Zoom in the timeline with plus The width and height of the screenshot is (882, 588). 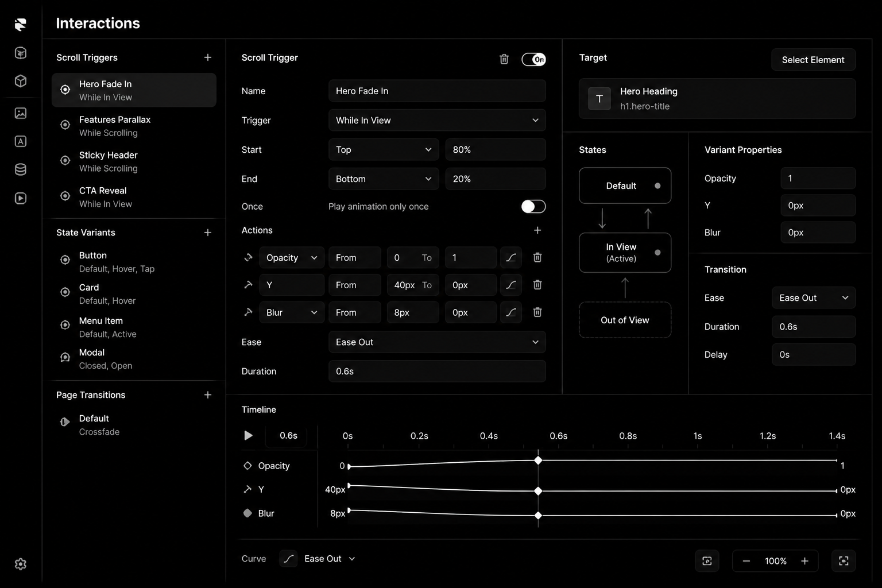point(805,561)
